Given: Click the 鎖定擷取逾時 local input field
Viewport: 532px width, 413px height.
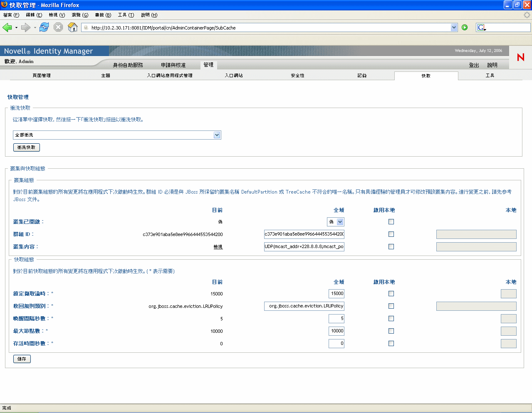Looking at the screenshot, I should coord(509,294).
